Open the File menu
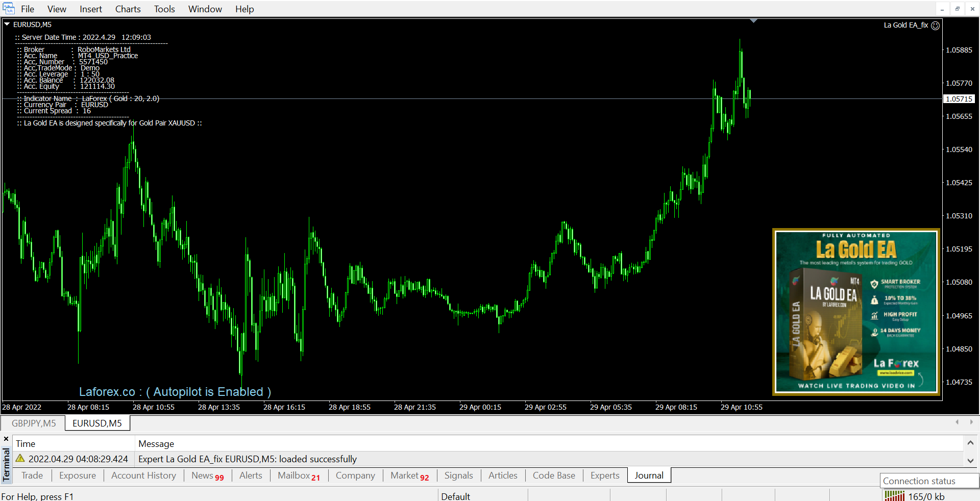 pyautogui.click(x=28, y=9)
